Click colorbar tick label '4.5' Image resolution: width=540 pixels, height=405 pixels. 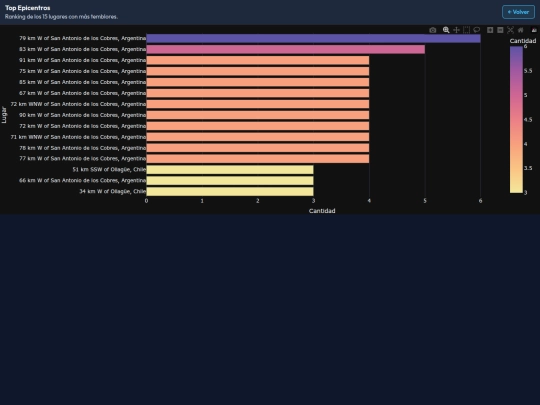(x=528, y=120)
